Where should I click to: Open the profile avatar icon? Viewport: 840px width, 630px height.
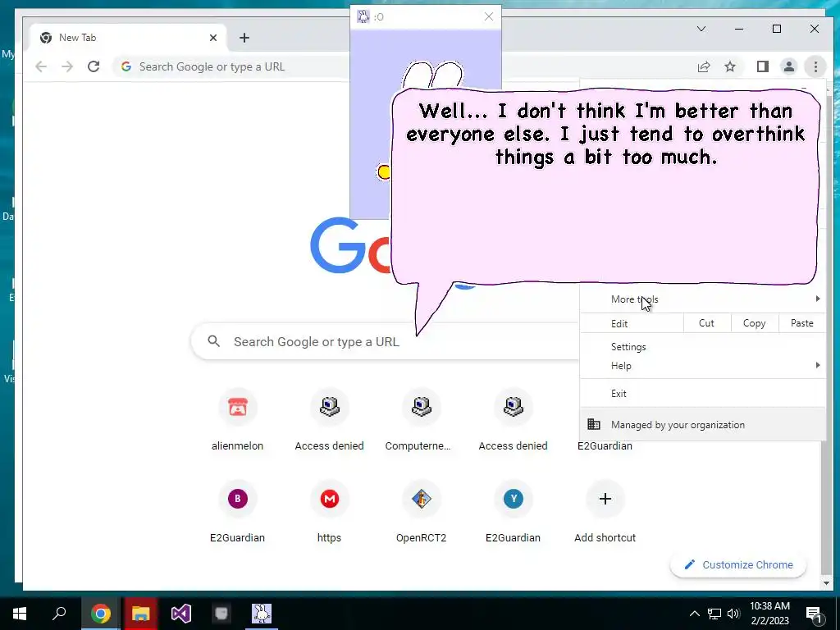pos(788,66)
